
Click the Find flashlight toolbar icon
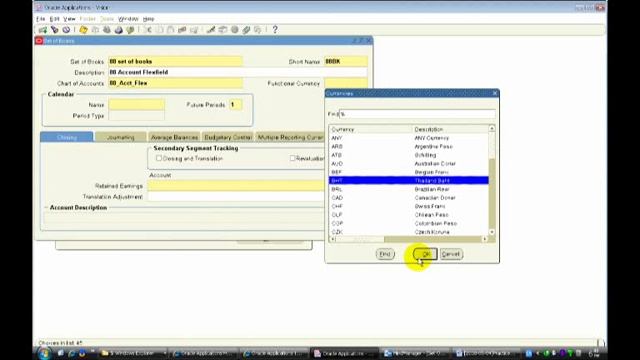tap(54, 30)
